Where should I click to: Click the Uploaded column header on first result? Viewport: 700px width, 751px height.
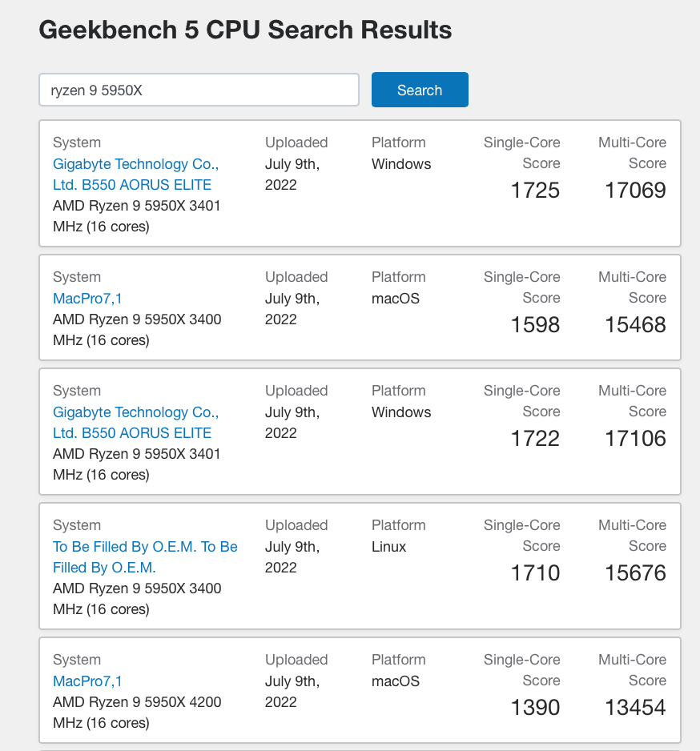[x=296, y=142]
